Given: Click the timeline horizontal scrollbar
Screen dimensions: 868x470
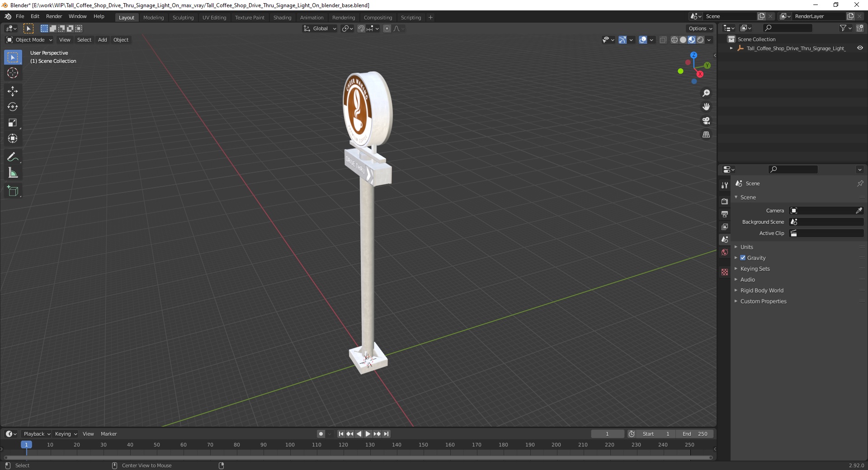Looking at the screenshot, I should (358, 457).
